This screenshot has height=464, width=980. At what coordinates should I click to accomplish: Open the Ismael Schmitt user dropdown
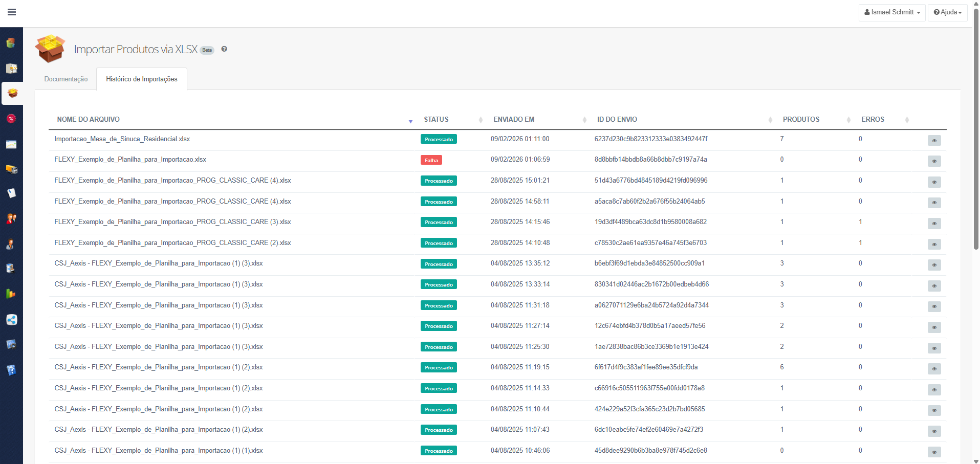[891, 12]
